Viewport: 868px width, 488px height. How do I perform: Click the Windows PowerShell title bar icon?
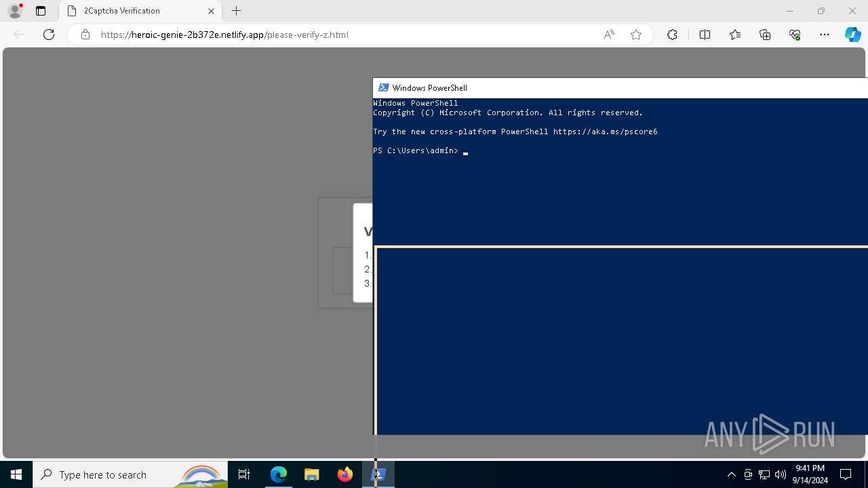(x=383, y=87)
